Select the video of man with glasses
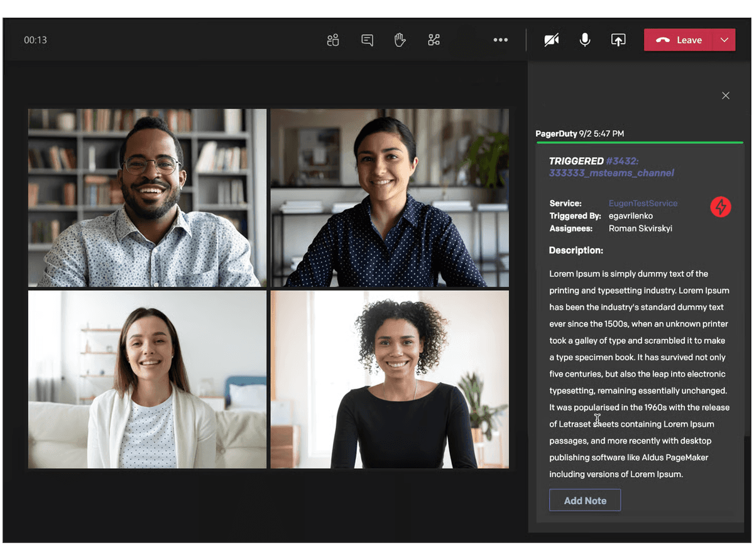This screenshot has height=560, width=754. (x=147, y=198)
